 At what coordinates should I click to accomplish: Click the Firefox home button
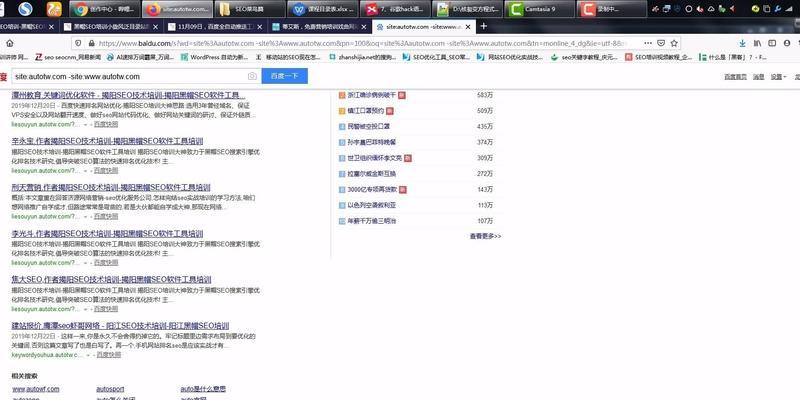(10, 43)
